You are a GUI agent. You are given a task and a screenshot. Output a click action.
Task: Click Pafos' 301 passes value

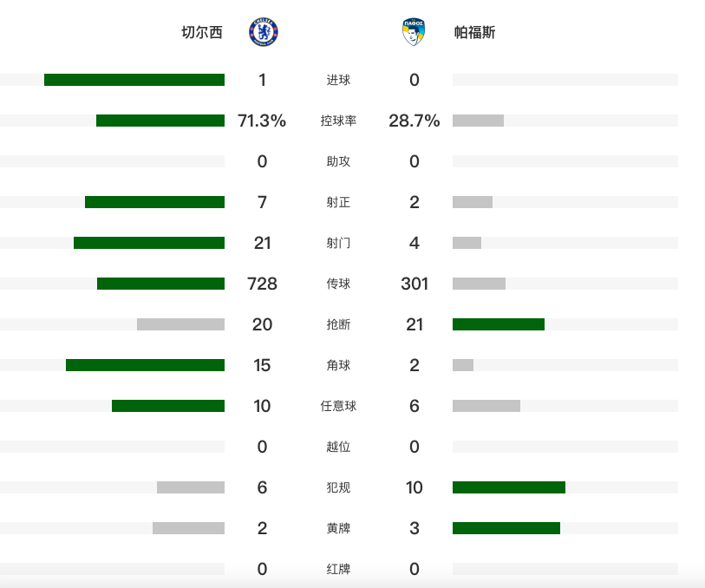tap(414, 284)
